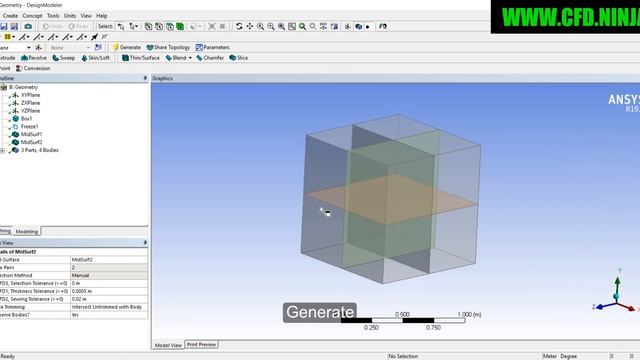Image resolution: width=640 pixels, height=360 pixels.
Task: Open the active plane dropdown
Action: (x=29, y=48)
